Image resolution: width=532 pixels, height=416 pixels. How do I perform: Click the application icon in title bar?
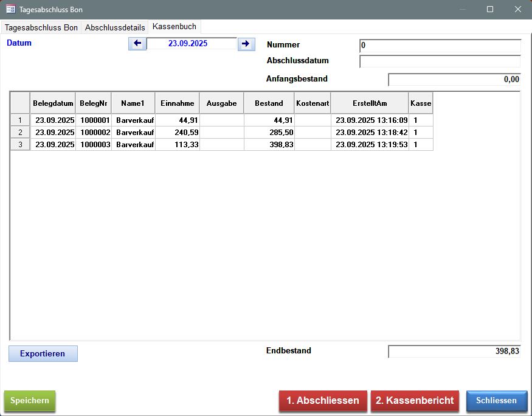10,9
